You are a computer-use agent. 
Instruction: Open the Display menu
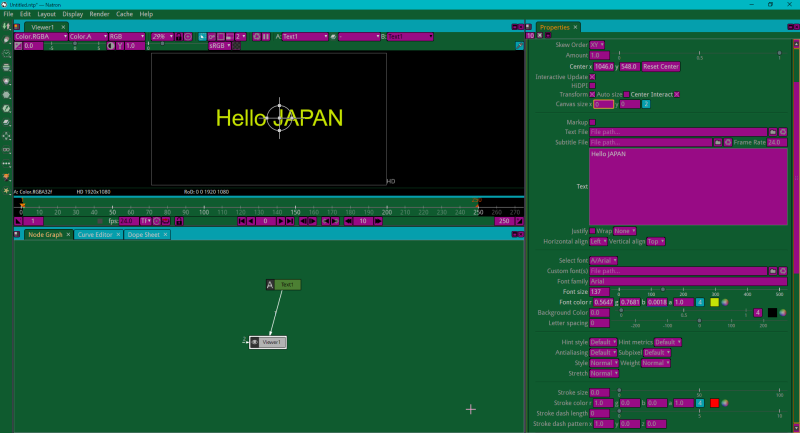(x=72, y=14)
